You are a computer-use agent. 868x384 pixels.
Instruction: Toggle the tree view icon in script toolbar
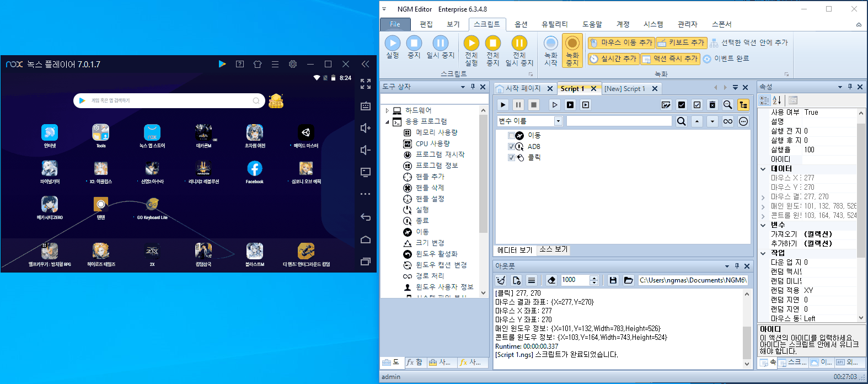coord(743,105)
